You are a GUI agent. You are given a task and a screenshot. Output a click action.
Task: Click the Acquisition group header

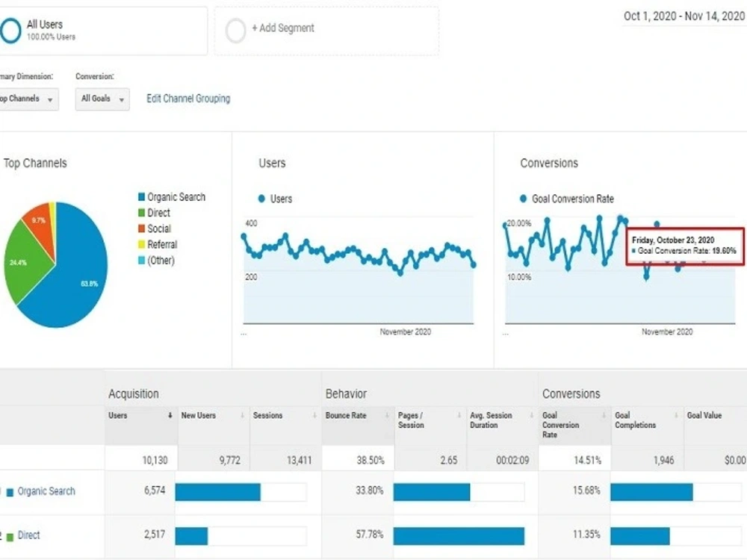click(x=134, y=393)
